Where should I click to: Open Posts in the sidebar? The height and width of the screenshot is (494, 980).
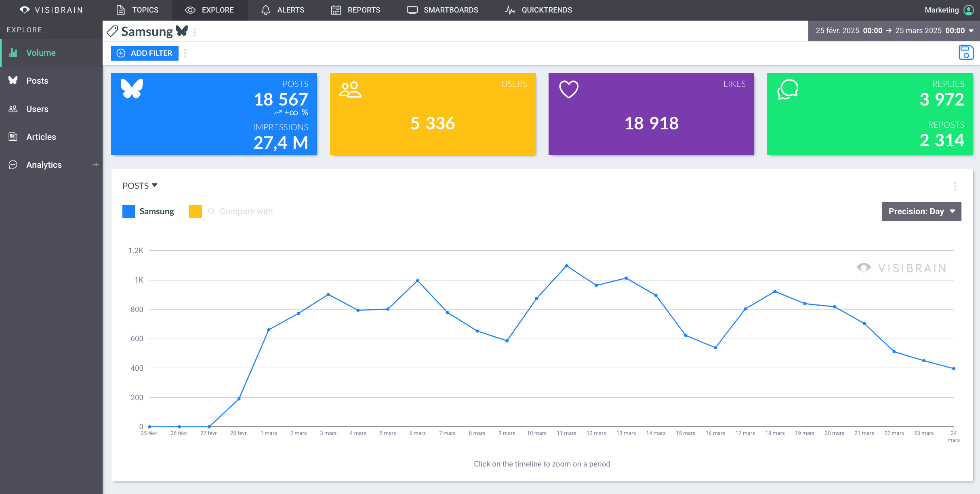[51, 81]
